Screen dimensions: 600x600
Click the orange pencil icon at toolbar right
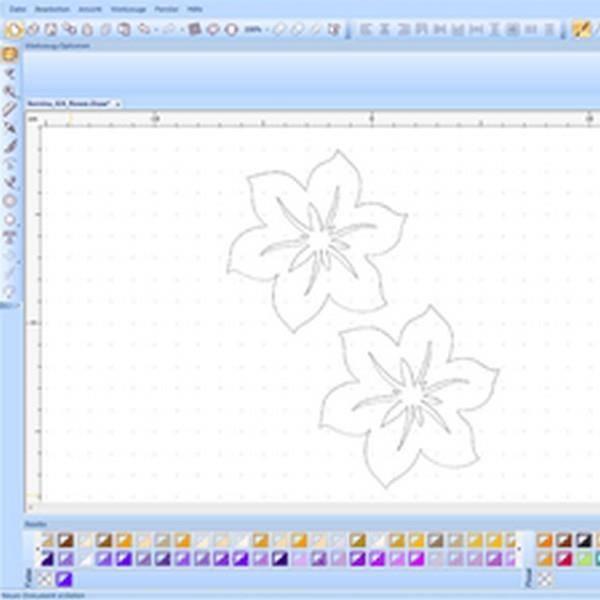coord(581,29)
